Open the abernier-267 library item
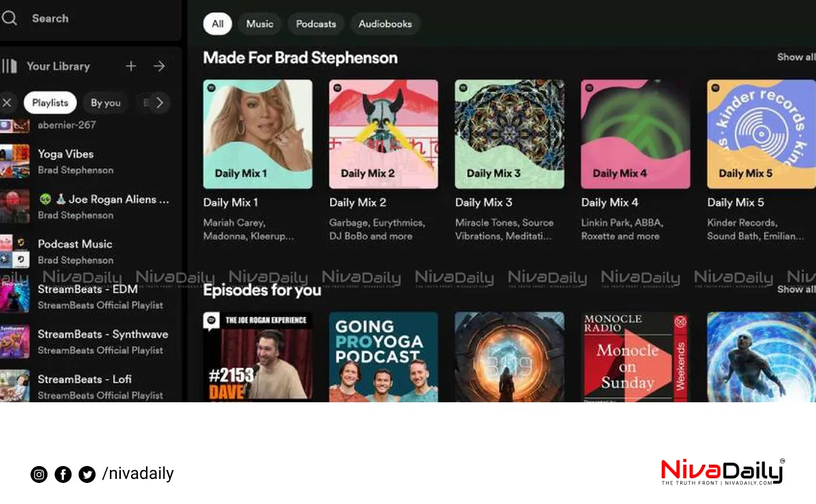Viewport: 816px width, 504px height. point(88,125)
